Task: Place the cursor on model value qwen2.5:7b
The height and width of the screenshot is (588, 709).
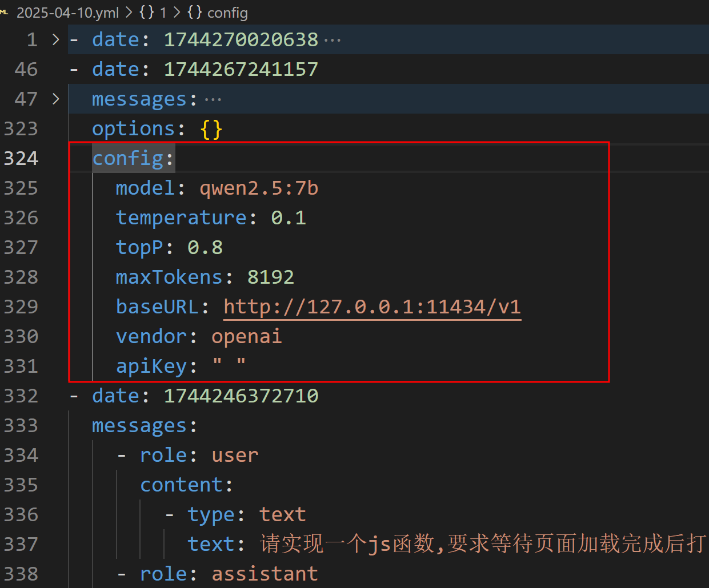Action: point(258,188)
